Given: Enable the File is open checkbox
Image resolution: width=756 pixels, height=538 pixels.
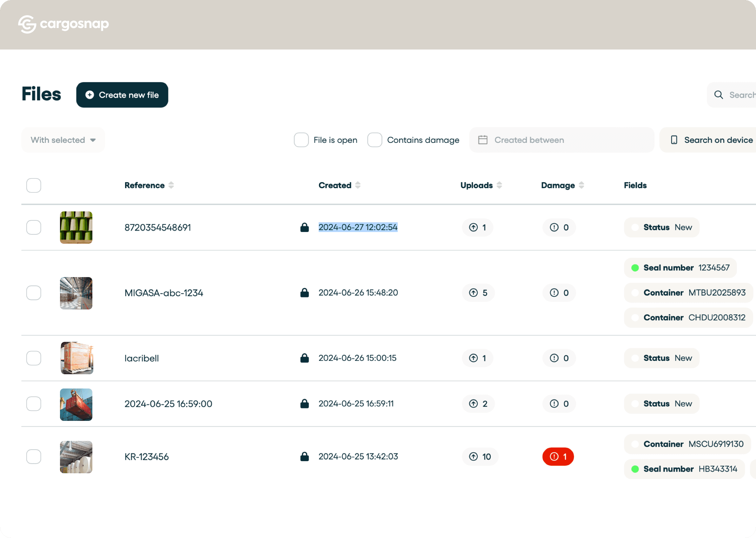Looking at the screenshot, I should pyautogui.click(x=301, y=140).
